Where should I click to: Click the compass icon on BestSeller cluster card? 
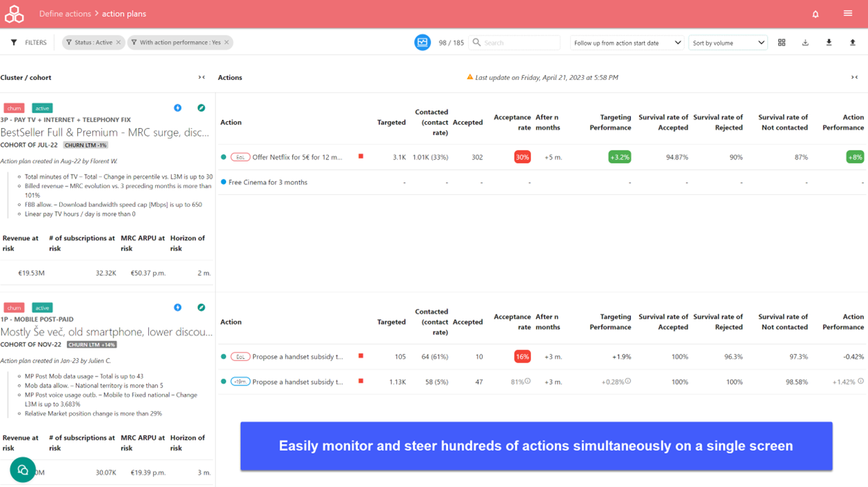click(202, 109)
